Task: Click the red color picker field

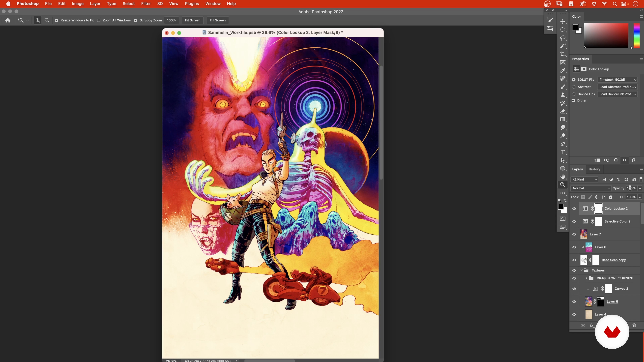Action: click(x=606, y=36)
